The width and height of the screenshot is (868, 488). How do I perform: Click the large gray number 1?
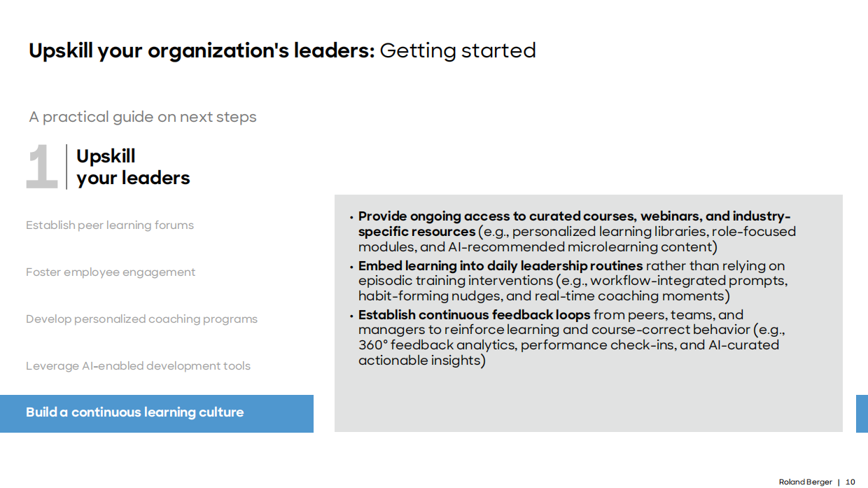tap(42, 167)
